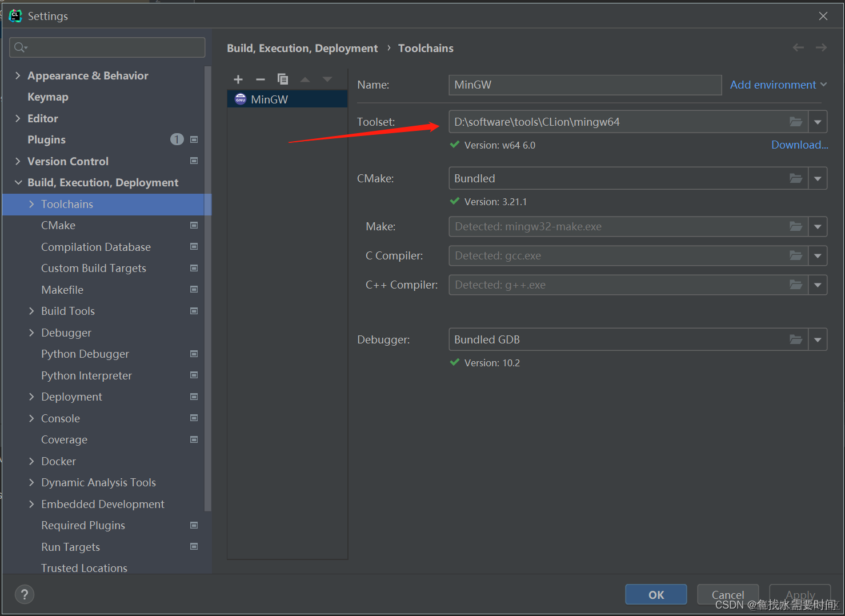
Task: Focus the settings search field
Action: 107,47
